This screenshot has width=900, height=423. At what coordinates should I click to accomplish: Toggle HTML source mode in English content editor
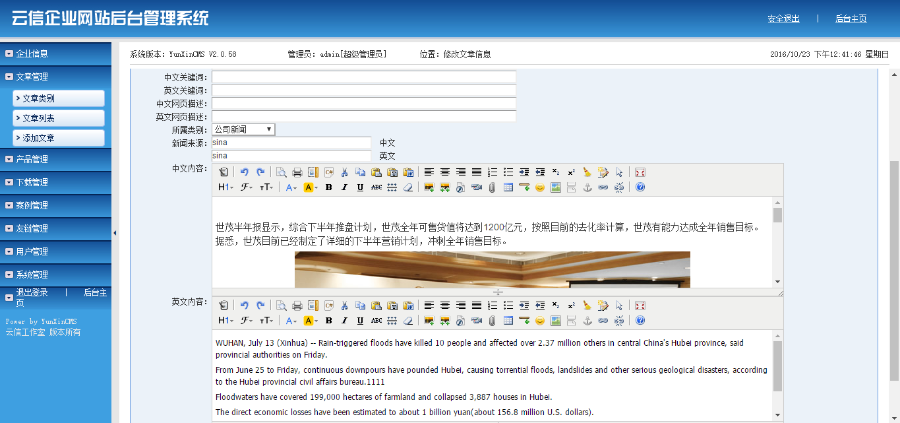(224, 305)
